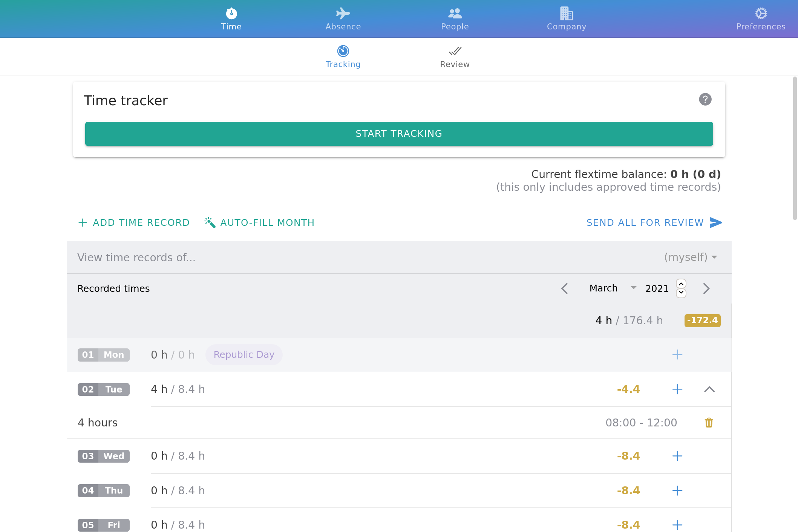This screenshot has width=798, height=532.
Task: Click the Current flextime balance text
Action: (x=626, y=174)
